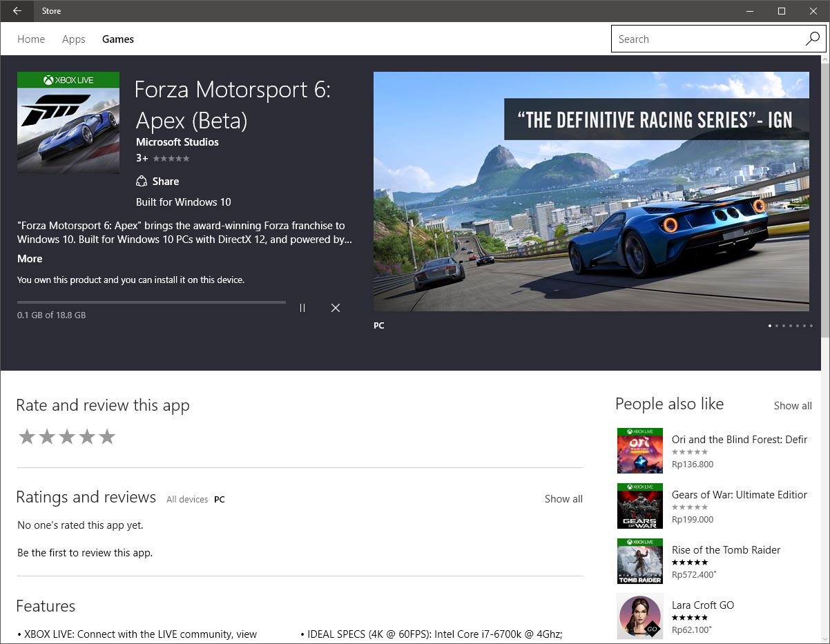Select the Games tab
830x644 pixels.
[118, 39]
